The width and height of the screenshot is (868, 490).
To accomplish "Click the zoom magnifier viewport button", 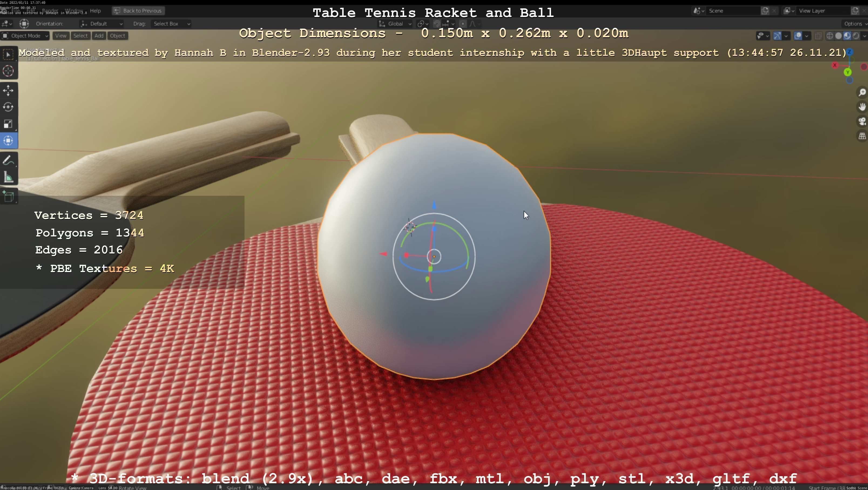I will tap(862, 92).
